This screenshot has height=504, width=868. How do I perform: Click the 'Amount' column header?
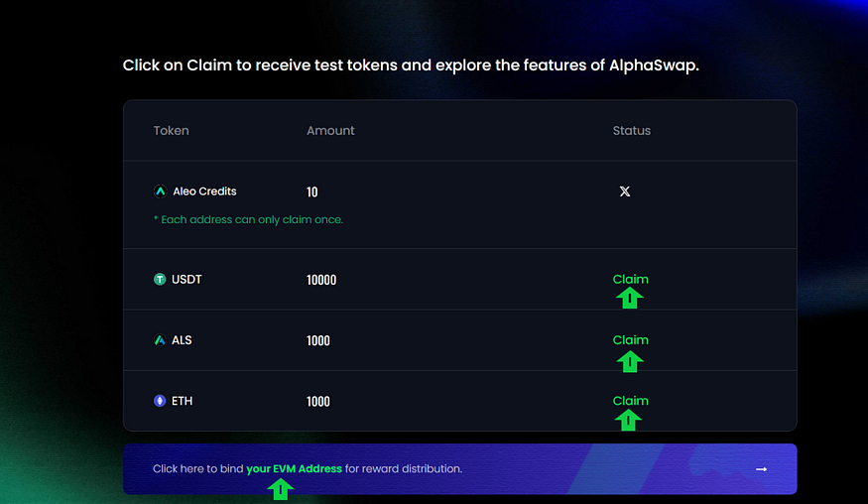330,131
